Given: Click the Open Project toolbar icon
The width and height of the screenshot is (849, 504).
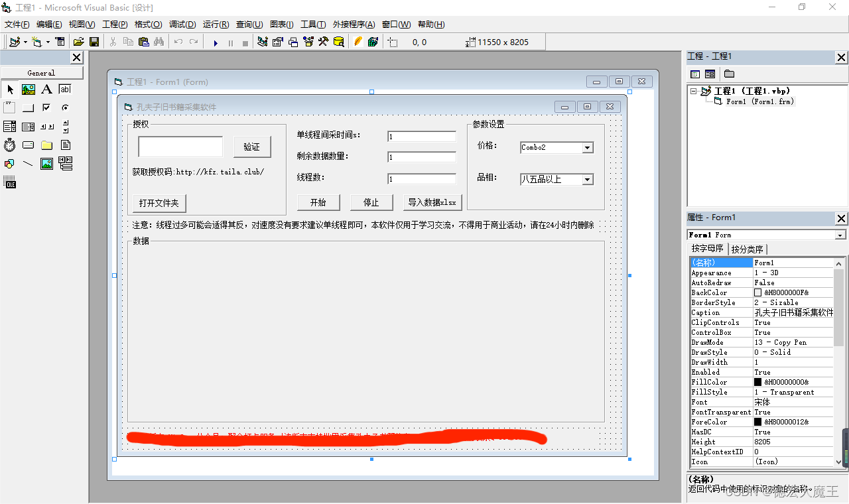Looking at the screenshot, I should click(78, 42).
